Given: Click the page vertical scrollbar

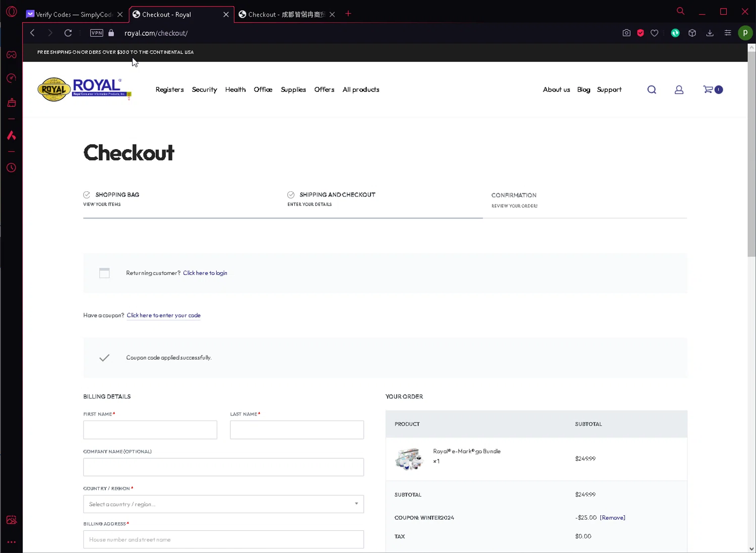Looking at the screenshot, I should (751, 154).
